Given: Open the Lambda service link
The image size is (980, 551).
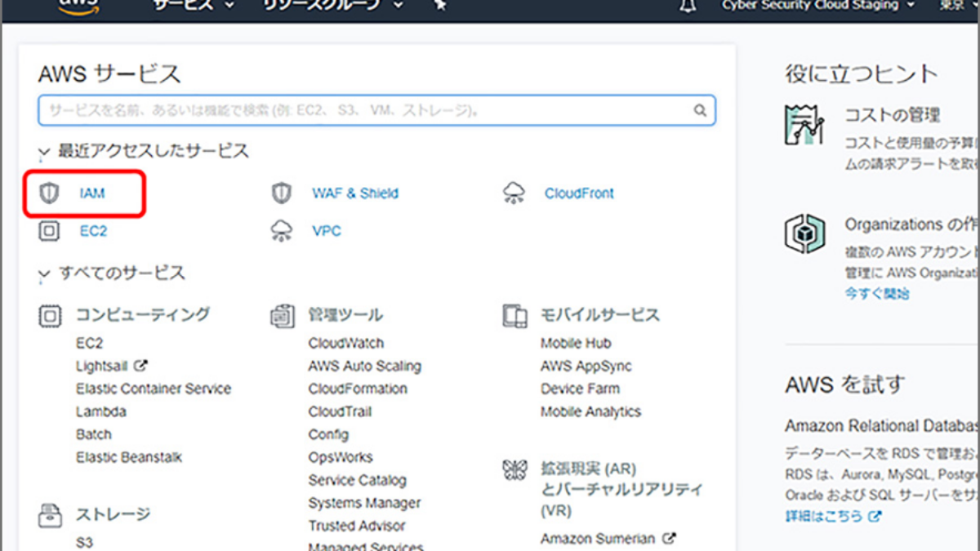Looking at the screenshot, I should pos(101,412).
